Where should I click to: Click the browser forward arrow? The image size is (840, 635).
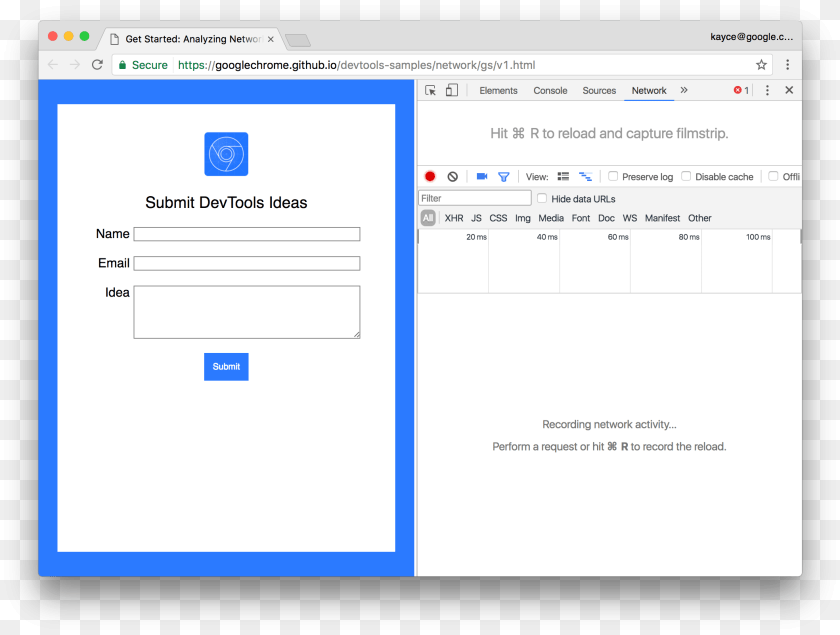(74, 65)
